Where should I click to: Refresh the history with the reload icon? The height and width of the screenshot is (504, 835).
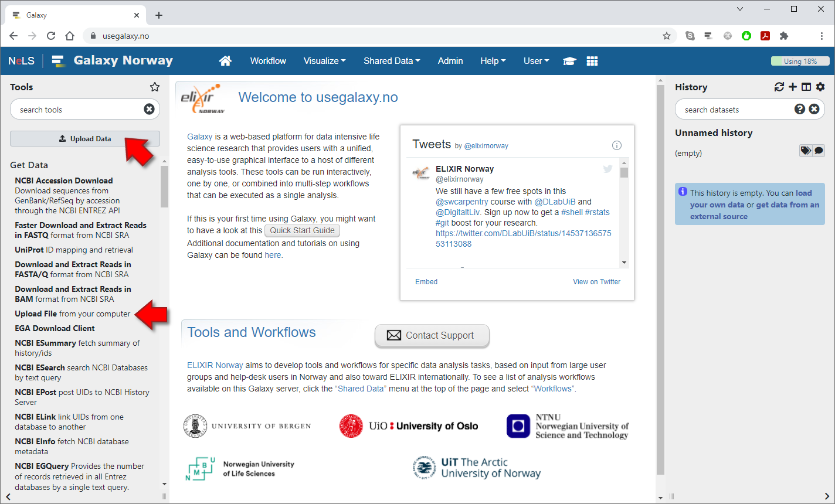(779, 87)
